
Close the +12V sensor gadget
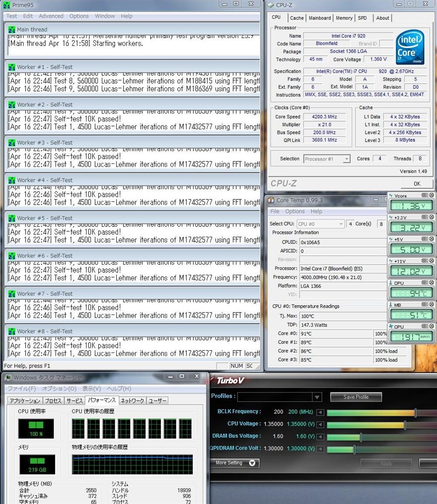tap(432, 261)
